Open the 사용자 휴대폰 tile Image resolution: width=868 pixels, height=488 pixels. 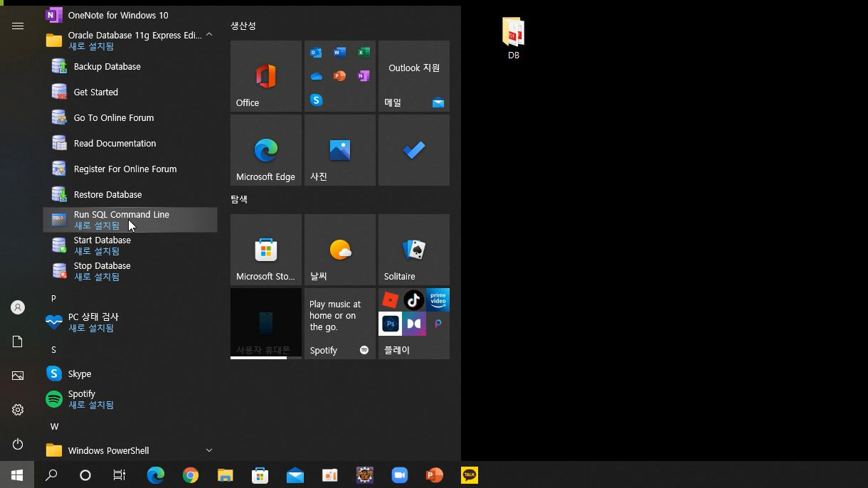(x=266, y=324)
